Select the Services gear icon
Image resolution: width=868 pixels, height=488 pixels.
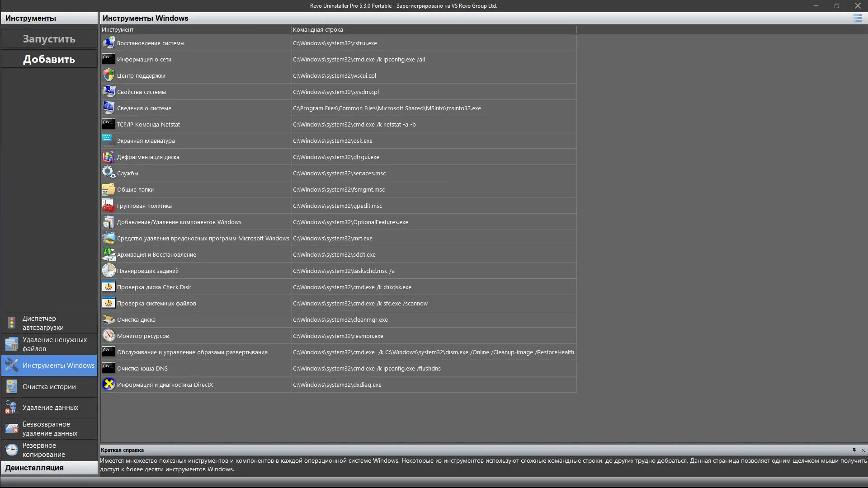[108, 173]
